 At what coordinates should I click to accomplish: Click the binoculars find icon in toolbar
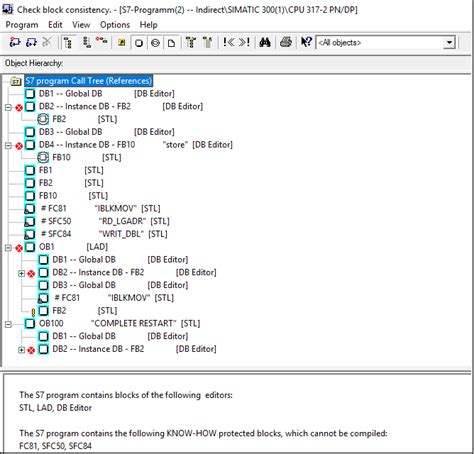[x=265, y=43]
